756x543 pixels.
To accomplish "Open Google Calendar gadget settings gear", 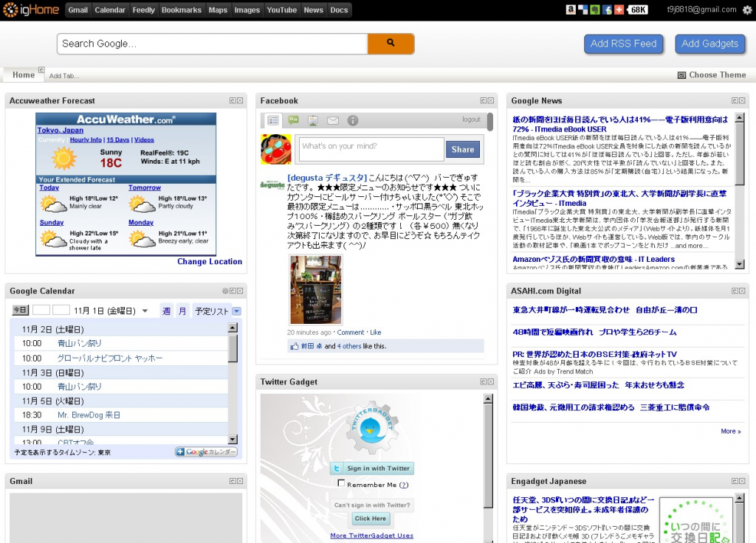I will 225,291.
